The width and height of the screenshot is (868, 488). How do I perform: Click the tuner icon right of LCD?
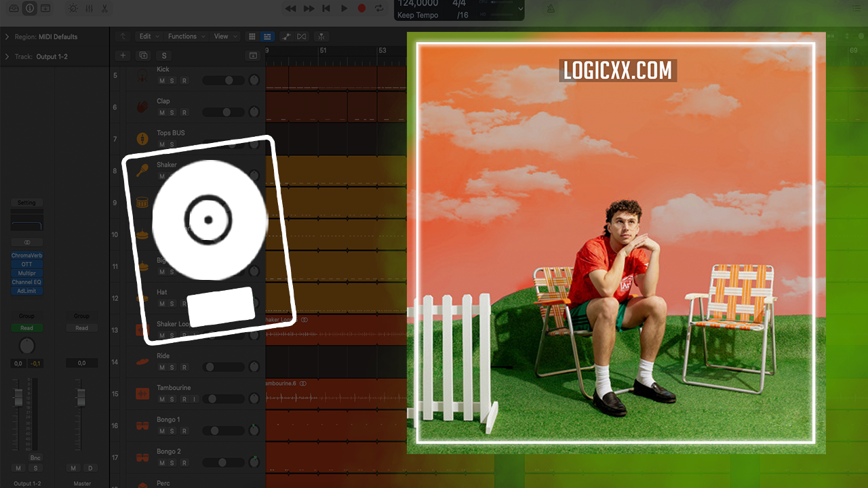(x=551, y=8)
